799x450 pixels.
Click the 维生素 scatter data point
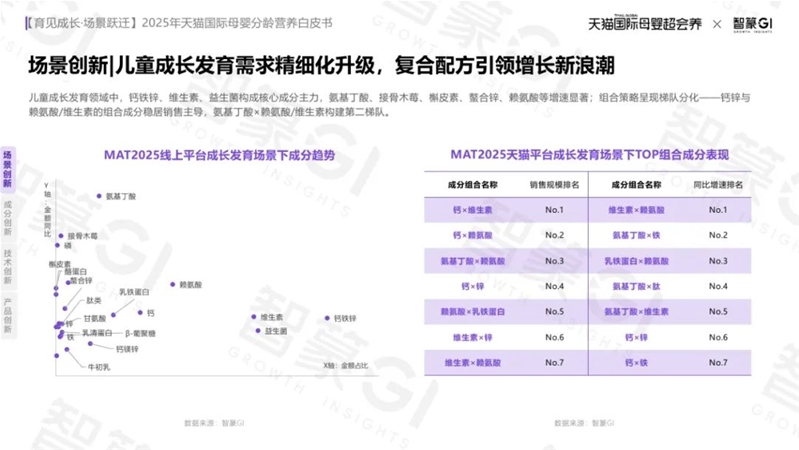click(x=254, y=317)
